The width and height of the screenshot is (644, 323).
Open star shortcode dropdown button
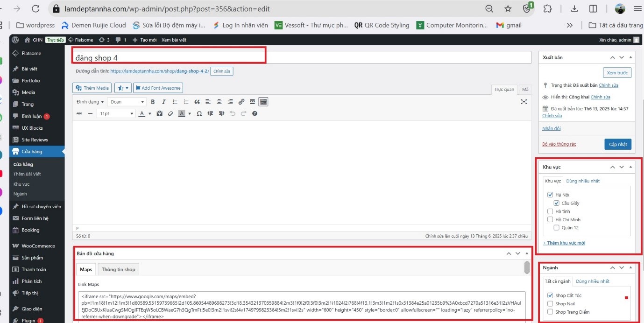coord(123,88)
